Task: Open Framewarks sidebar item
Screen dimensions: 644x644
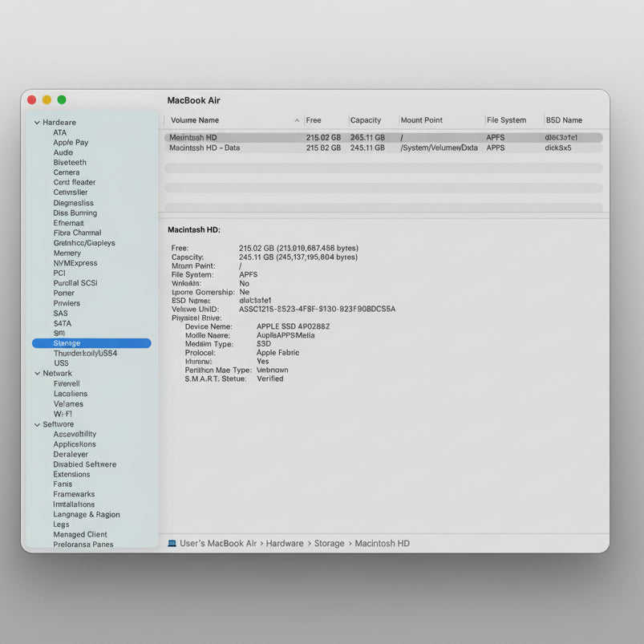Action: pos(74,495)
